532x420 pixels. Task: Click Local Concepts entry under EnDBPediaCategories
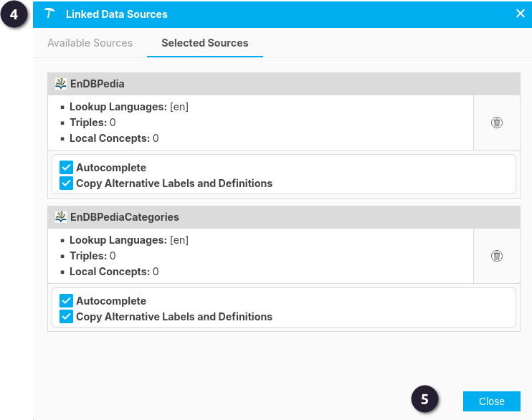tap(114, 272)
